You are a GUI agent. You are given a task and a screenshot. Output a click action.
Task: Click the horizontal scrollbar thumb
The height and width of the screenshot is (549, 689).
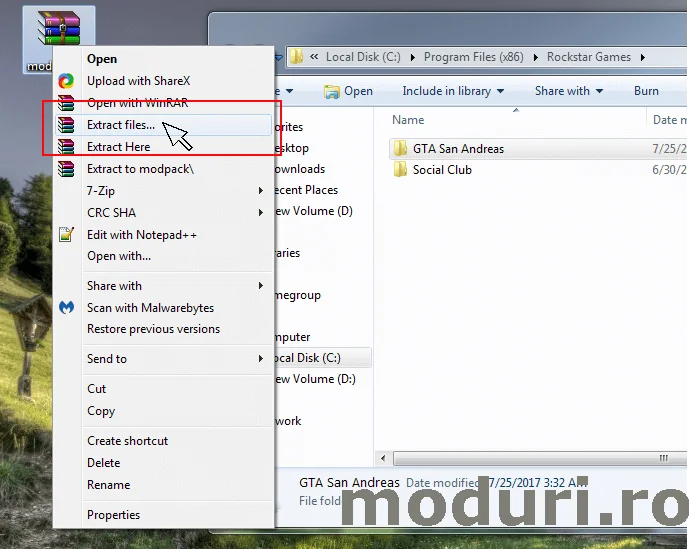[540, 458]
